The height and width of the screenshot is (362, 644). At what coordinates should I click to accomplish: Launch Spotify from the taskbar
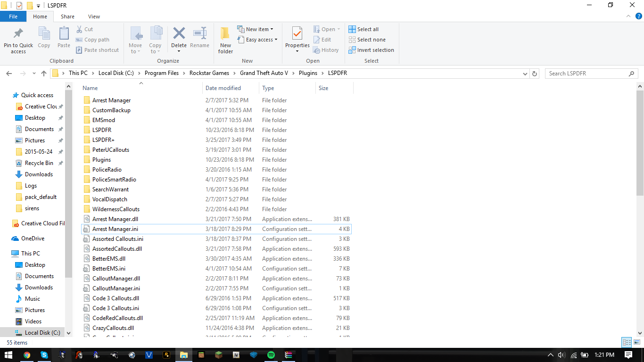(x=271, y=355)
